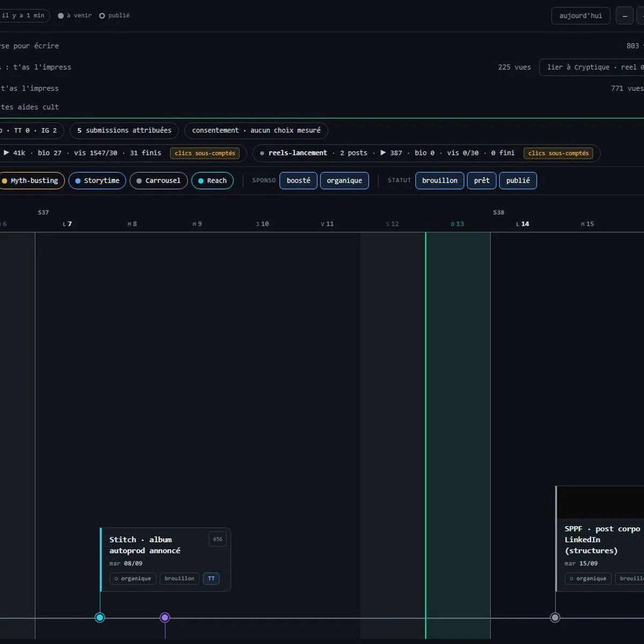The width and height of the screenshot is (644, 644).
Task: Enable the boosté sponso filter
Action: pyautogui.click(x=298, y=181)
